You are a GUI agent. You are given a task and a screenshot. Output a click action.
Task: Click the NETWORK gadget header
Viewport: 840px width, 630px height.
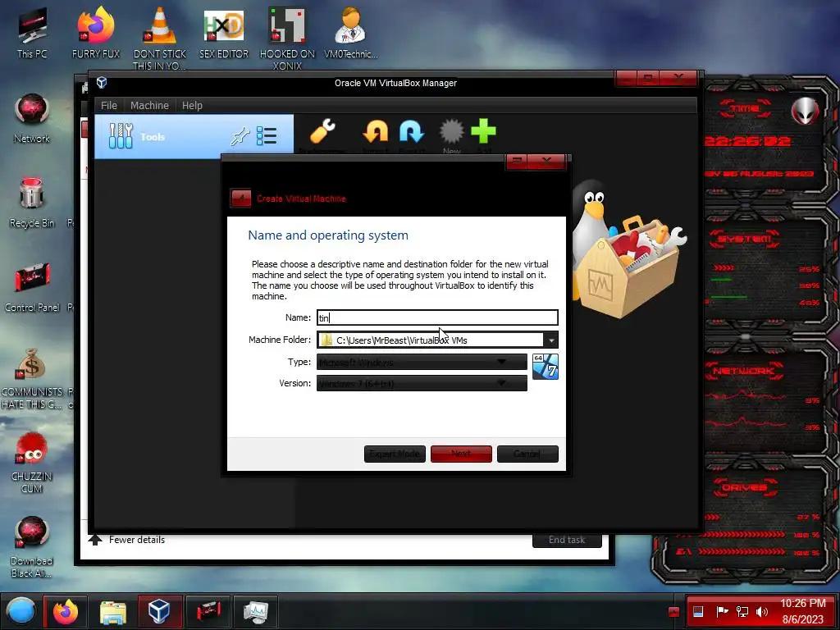pos(745,371)
